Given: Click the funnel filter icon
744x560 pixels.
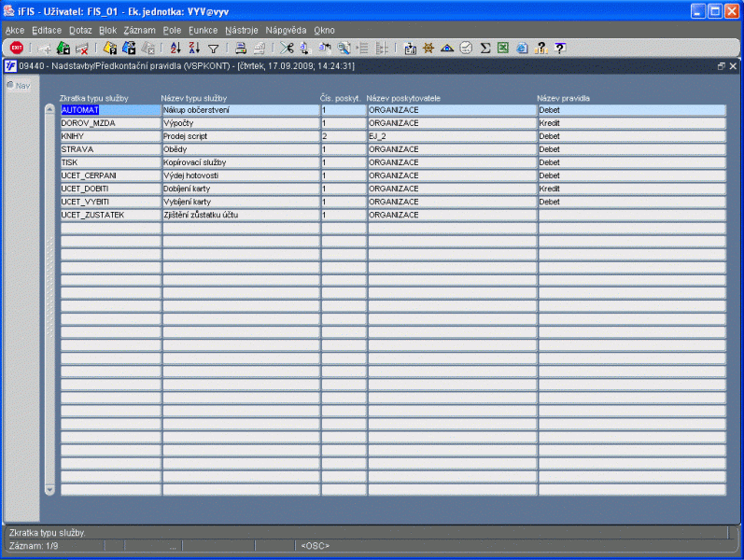Looking at the screenshot, I should coord(214,49).
